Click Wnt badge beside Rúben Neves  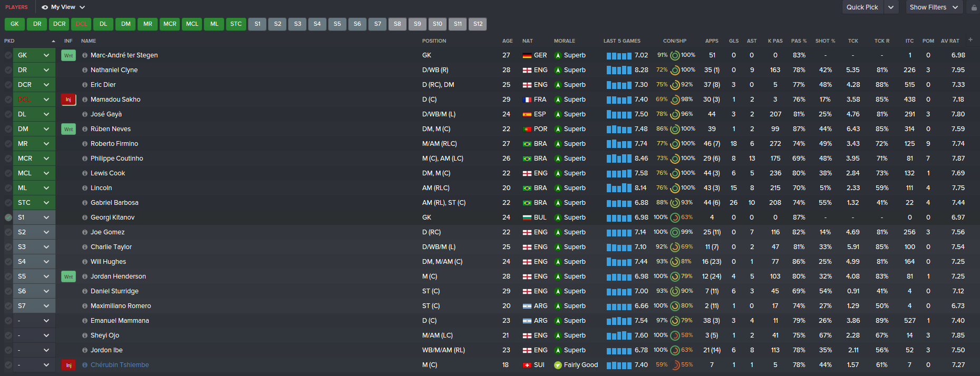69,129
